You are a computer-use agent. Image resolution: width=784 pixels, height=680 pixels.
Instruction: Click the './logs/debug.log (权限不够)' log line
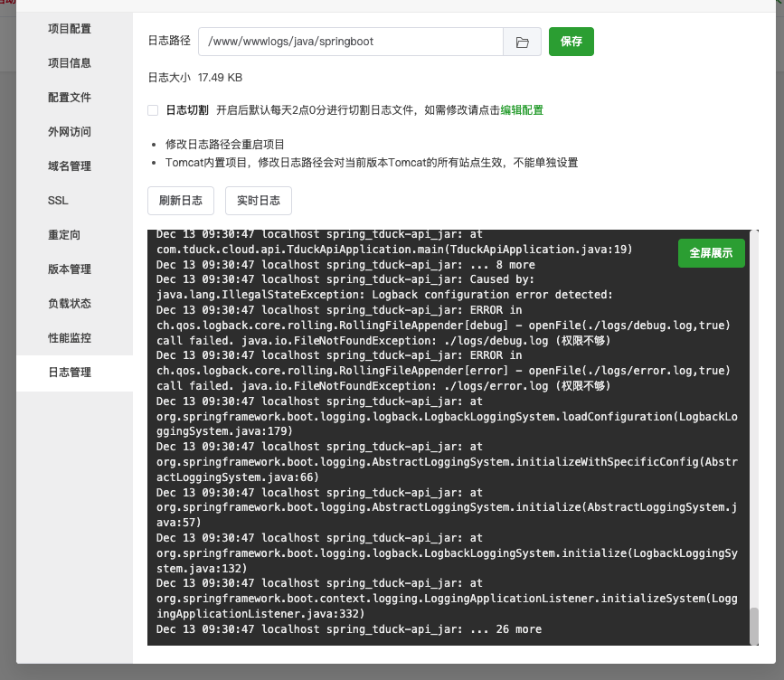point(383,341)
